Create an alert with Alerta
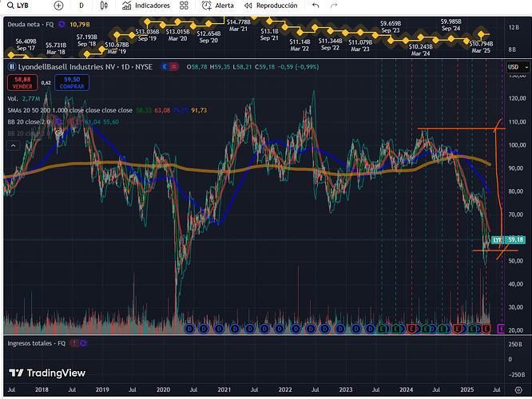Screen dimensions: 532x399 218,6
